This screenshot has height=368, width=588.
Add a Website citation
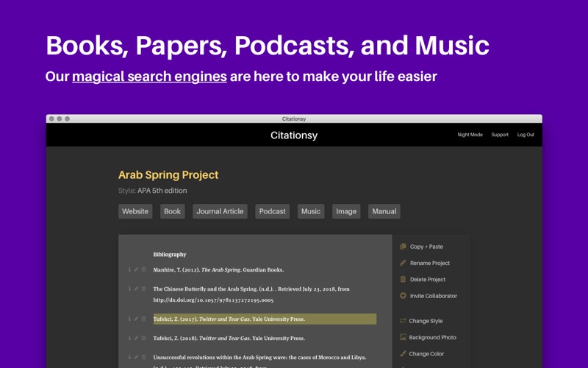pyautogui.click(x=135, y=211)
